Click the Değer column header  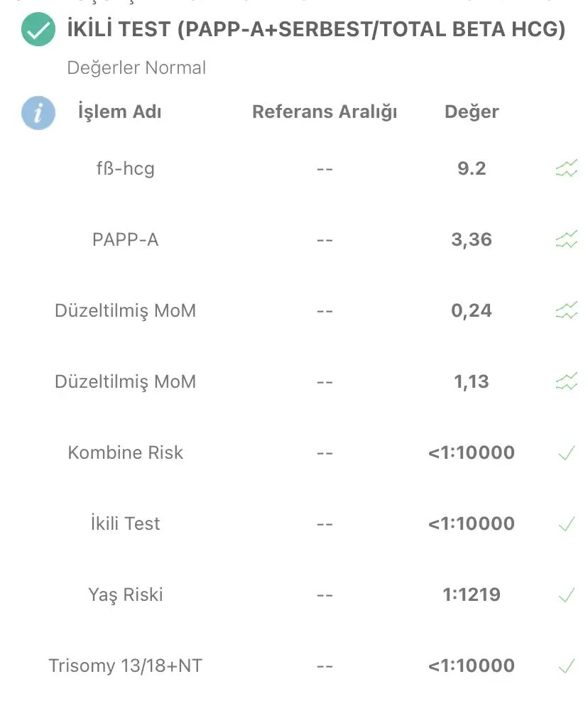472,112
